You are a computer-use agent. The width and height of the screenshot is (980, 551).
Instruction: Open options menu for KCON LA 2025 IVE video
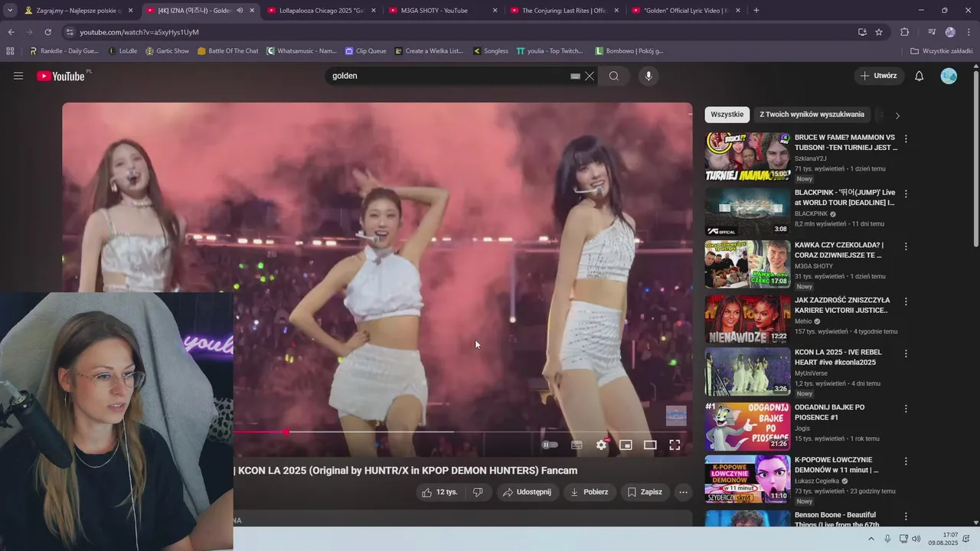tap(906, 354)
